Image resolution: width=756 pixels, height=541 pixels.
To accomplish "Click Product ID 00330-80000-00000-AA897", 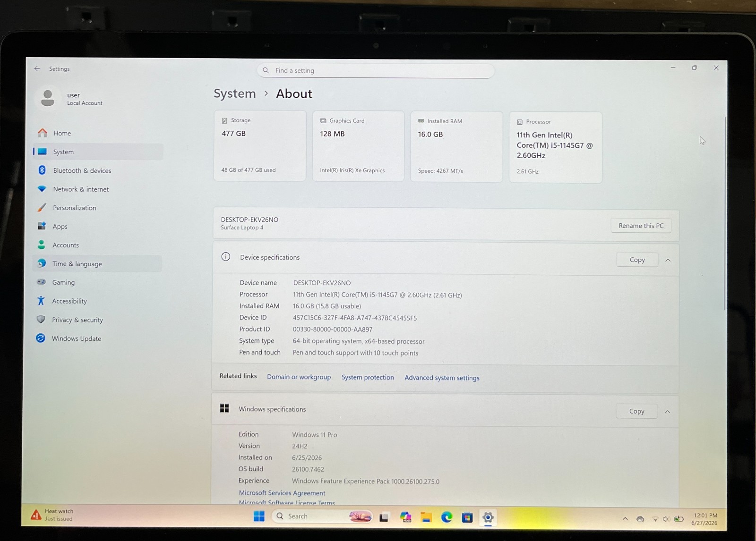I will (x=333, y=330).
